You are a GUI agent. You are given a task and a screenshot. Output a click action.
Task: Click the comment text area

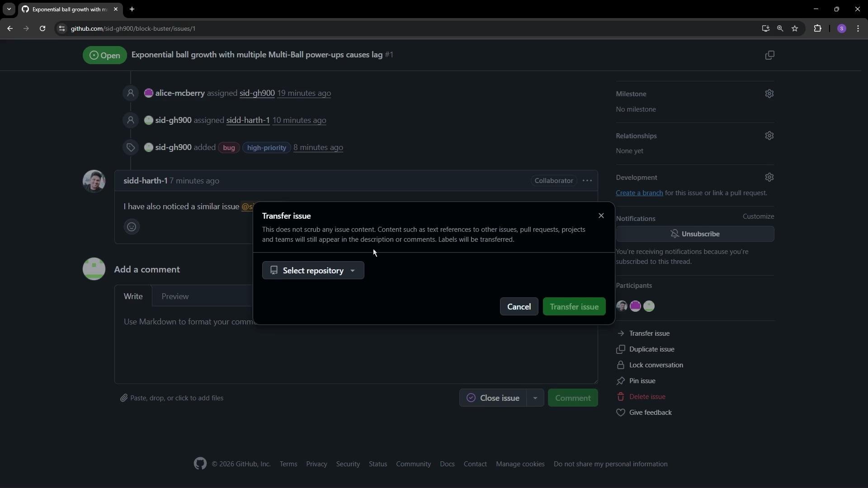[x=356, y=346]
